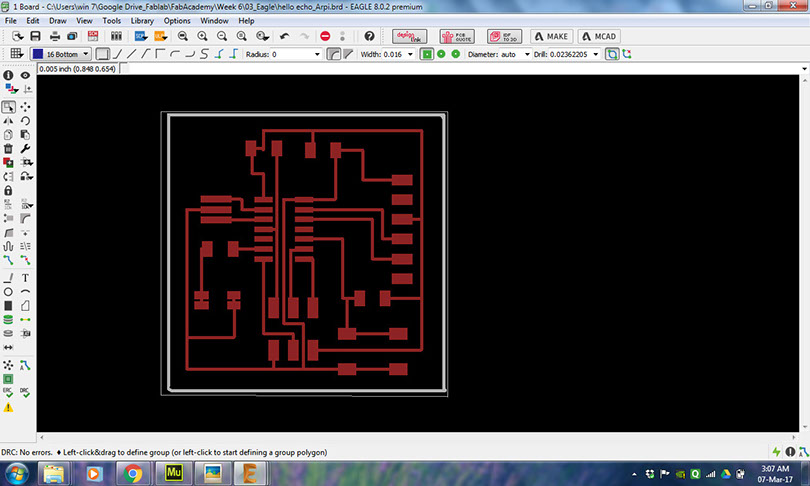Expand the command line history dropdown
The image size is (810, 486).
click(804, 69)
